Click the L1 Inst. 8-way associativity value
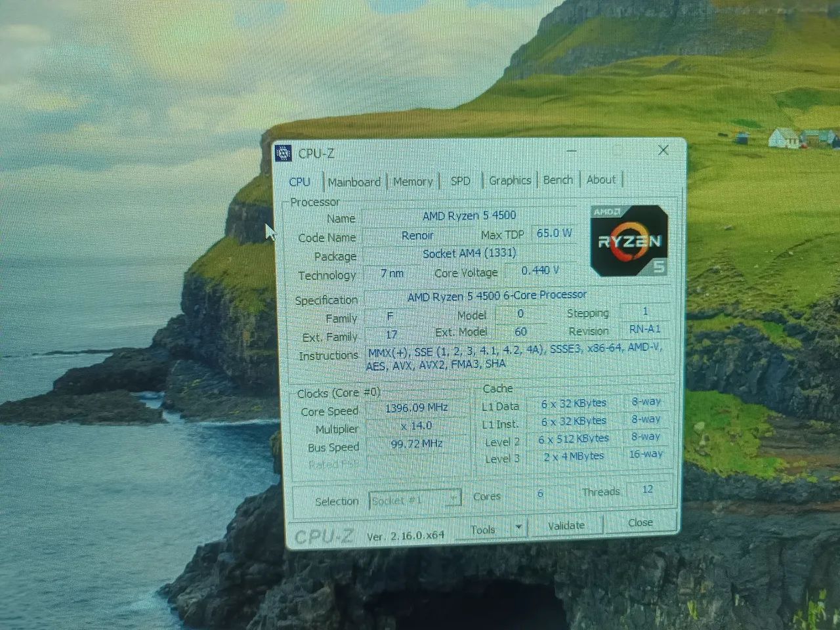Image resolution: width=840 pixels, height=630 pixels. [646, 419]
